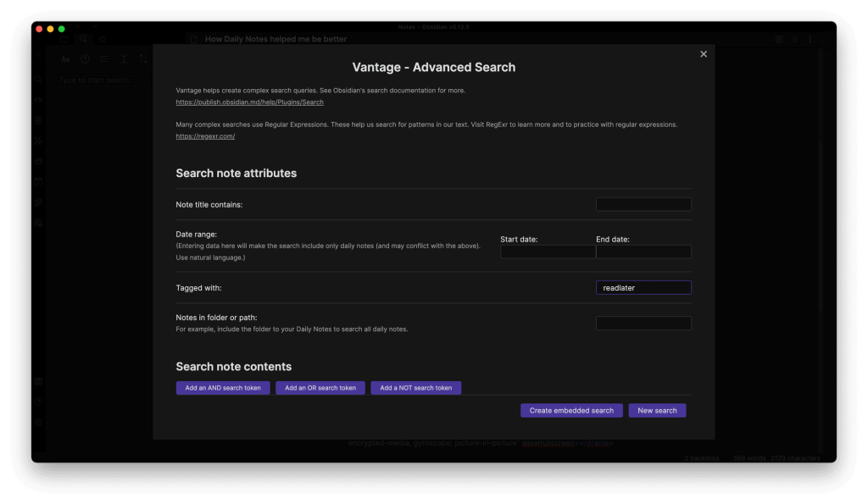
Task: Close the Vantage Advanced Search dialog
Action: pos(703,54)
